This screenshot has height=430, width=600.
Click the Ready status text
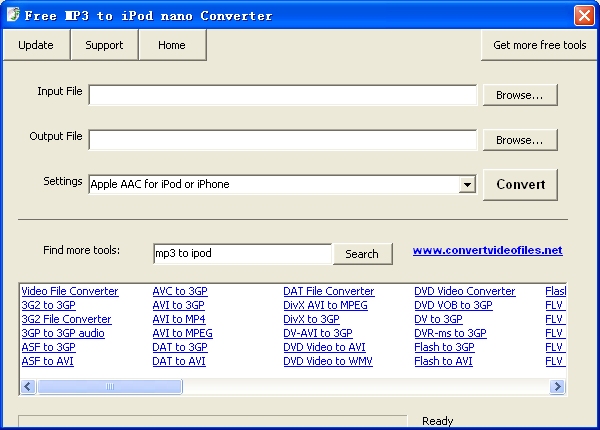coord(437,421)
